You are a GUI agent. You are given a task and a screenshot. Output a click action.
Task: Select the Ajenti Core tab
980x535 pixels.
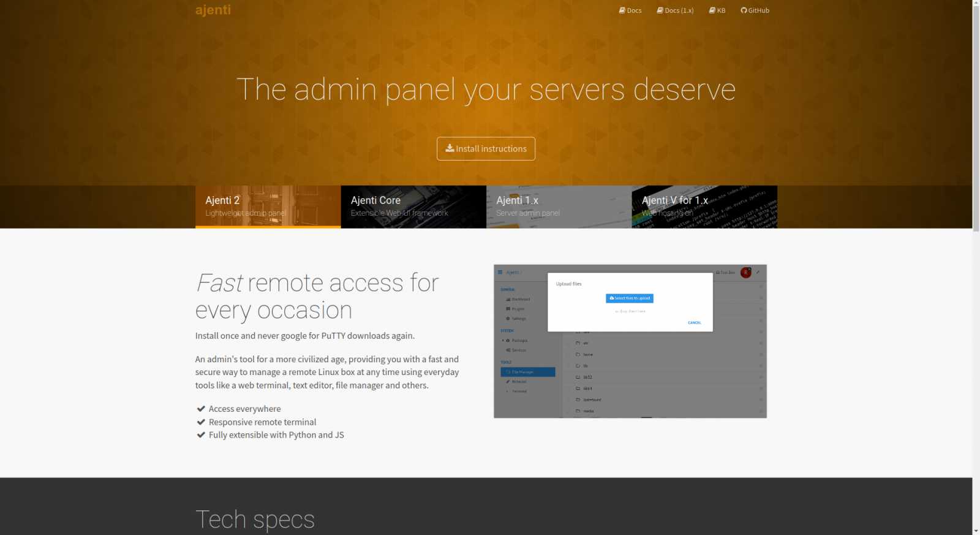click(413, 207)
